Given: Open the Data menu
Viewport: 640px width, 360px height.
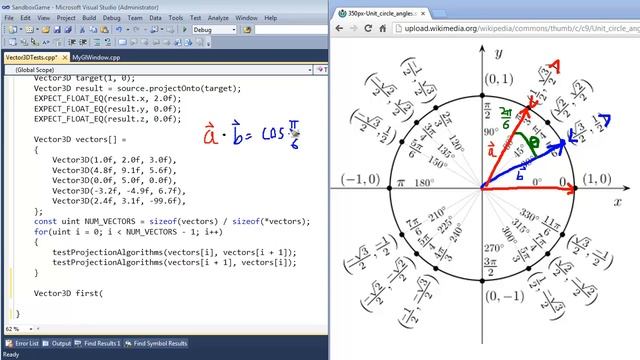Looking at the screenshot, I should coord(155,18).
